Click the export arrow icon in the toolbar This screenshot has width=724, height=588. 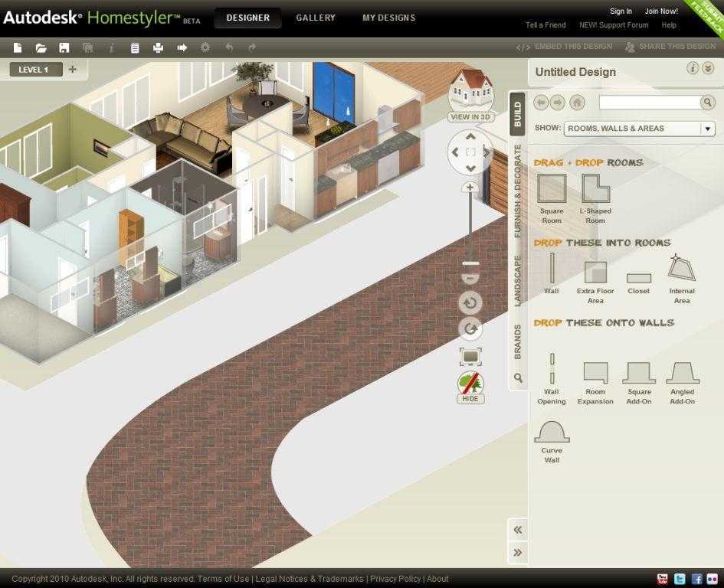182,47
